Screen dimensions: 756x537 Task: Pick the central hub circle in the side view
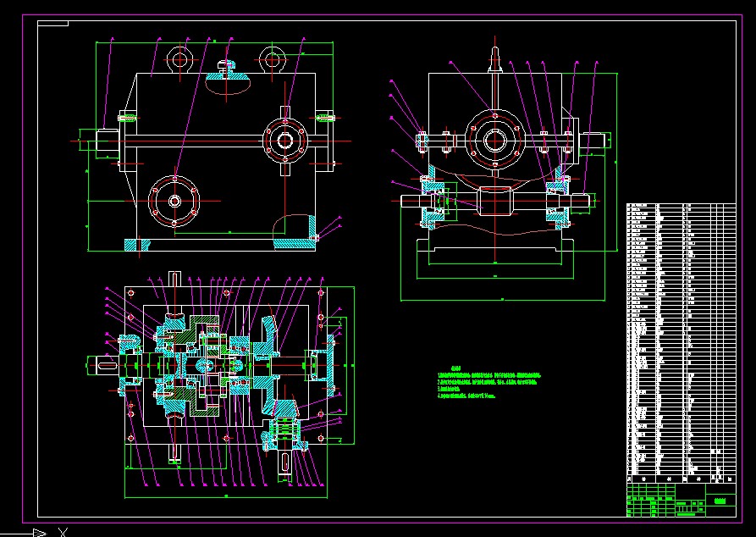(495, 141)
